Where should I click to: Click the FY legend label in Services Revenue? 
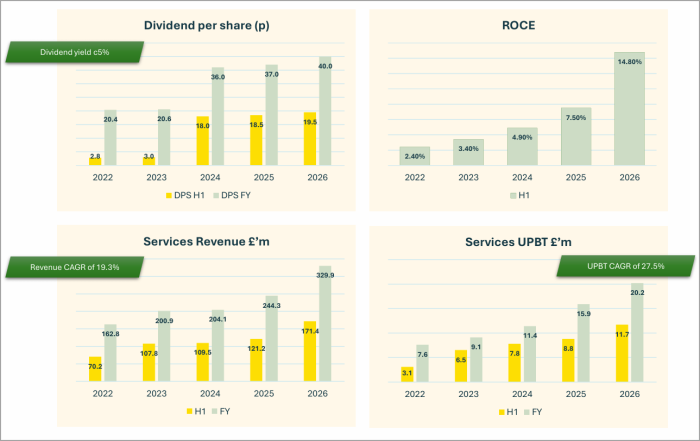(x=225, y=411)
